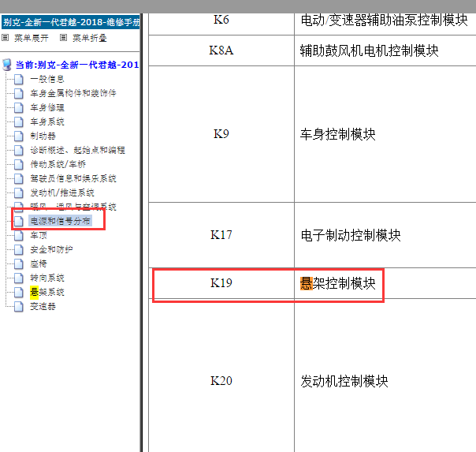Screen dimensions: 476x452
Task: Open the 制动器 section
Action: coord(43,136)
